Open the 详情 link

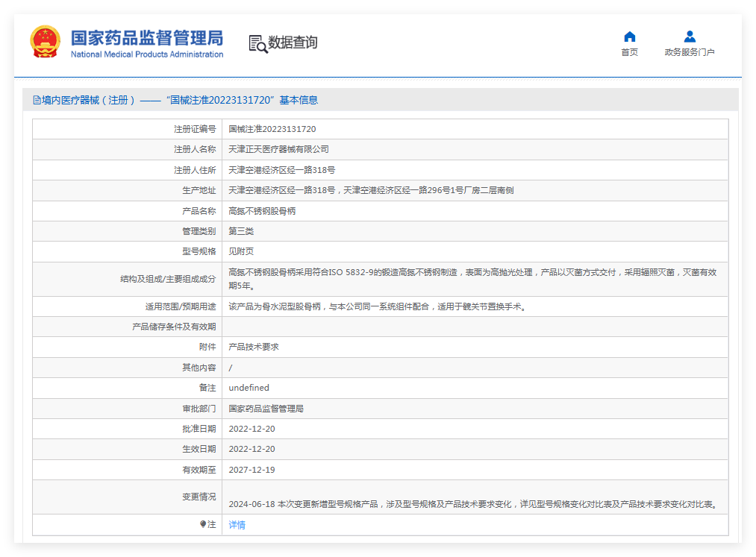237,525
